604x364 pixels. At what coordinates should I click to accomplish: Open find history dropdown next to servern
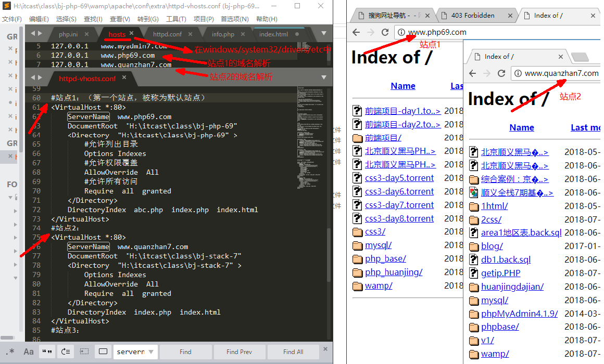click(x=151, y=352)
